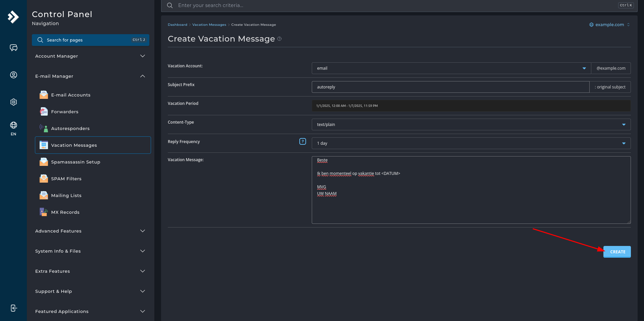Open the Spamassassin Setup page

[x=76, y=162]
